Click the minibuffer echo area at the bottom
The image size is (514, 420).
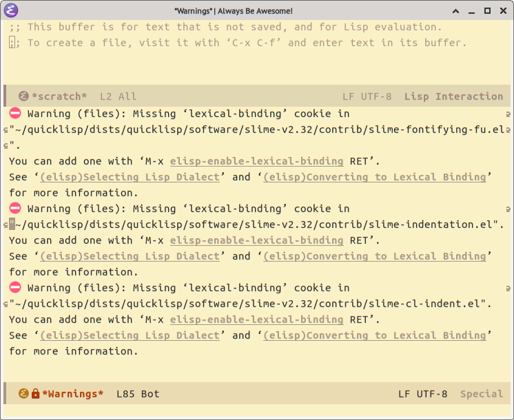pos(257,411)
